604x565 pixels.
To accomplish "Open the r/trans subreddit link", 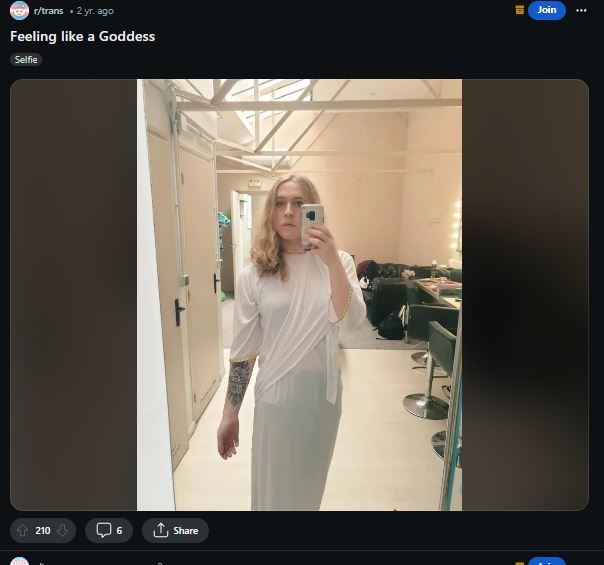I will click(x=49, y=11).
